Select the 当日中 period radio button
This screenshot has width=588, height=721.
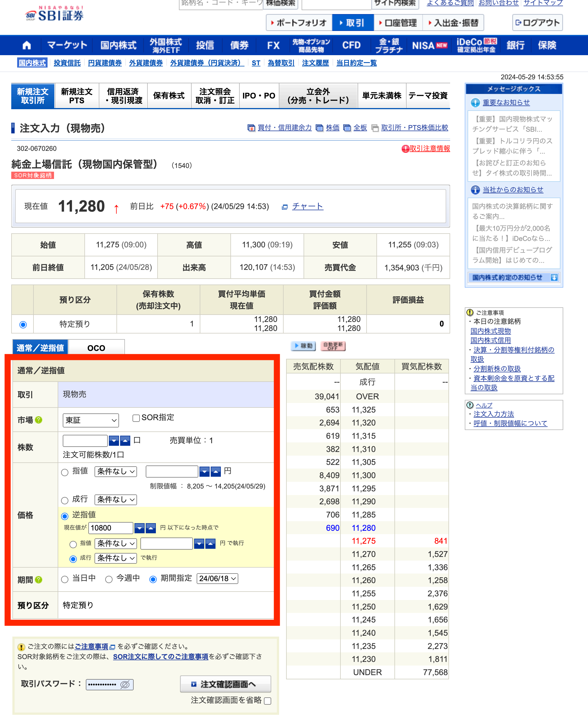click(65, 579)
